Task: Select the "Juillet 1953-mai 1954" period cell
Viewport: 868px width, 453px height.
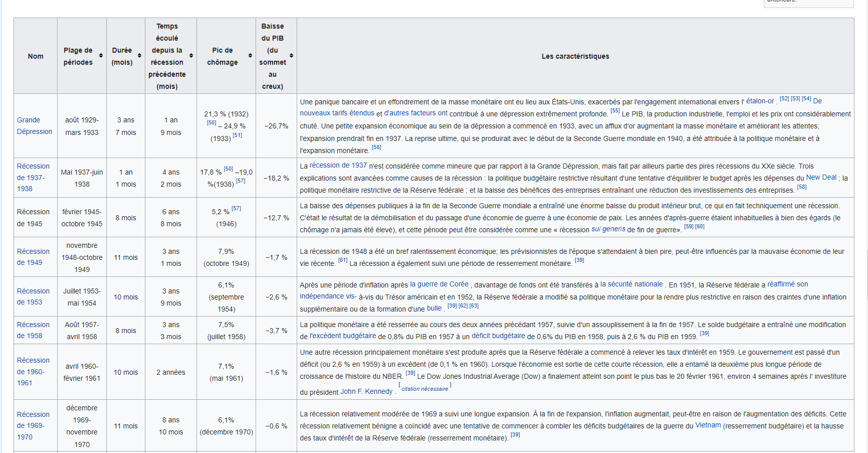Action: point(82,297)
